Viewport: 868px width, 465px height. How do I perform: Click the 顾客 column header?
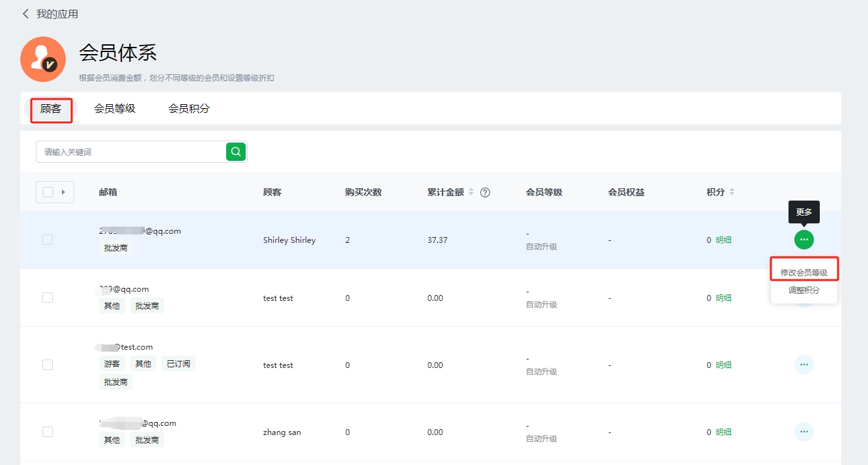click(x=272, y=192)
